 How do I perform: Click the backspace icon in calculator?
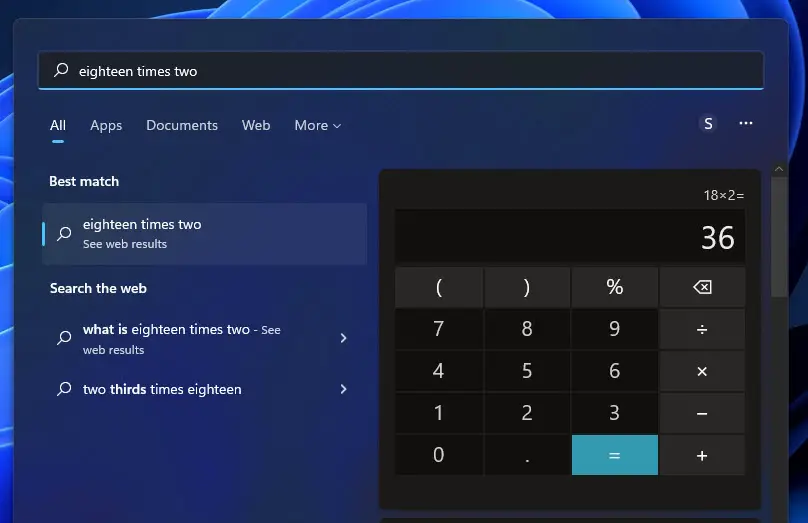[702, 287]
